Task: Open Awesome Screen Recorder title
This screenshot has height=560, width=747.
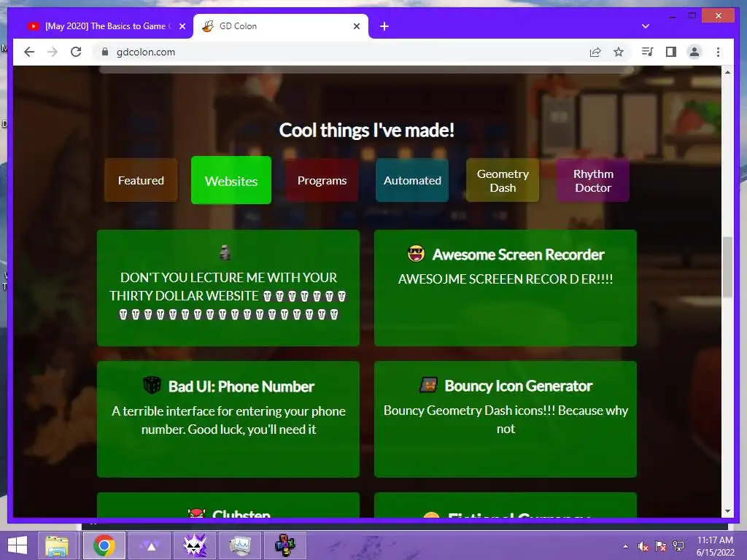Action: coord(518,254)
